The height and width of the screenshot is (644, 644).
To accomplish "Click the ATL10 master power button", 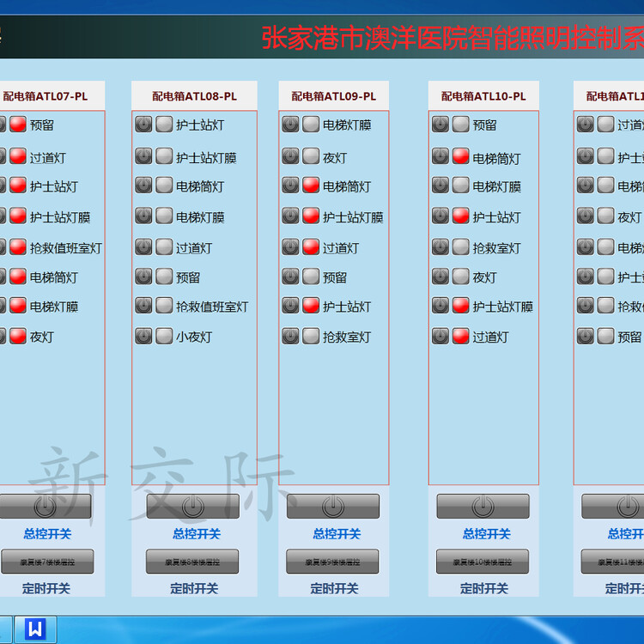I will coord(483,506).
